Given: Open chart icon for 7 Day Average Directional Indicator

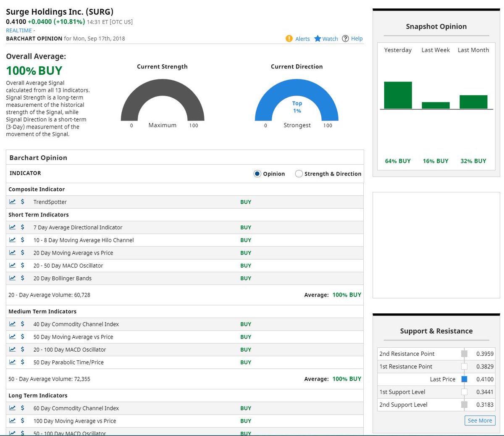Looking at the screenshot, I should point(13,227).
